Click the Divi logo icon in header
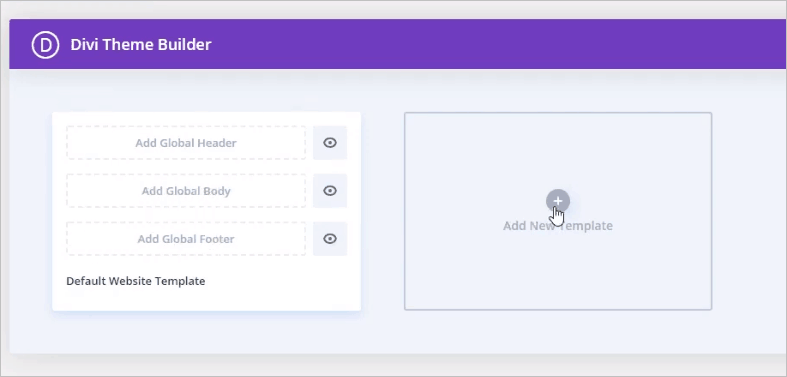The width and height of the screenshot is (787, 377). coord(46,45)
